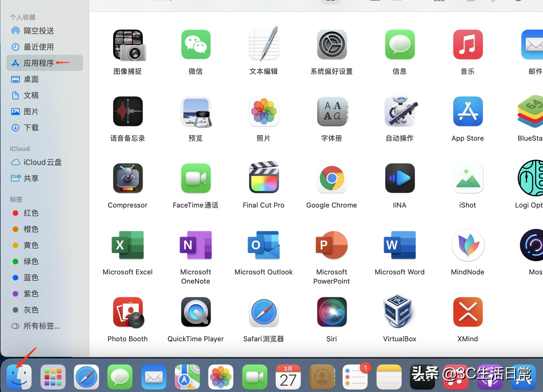The height and width of the screenshot is (392, 543).
Task: Open the XMind app
Action: 467,312
